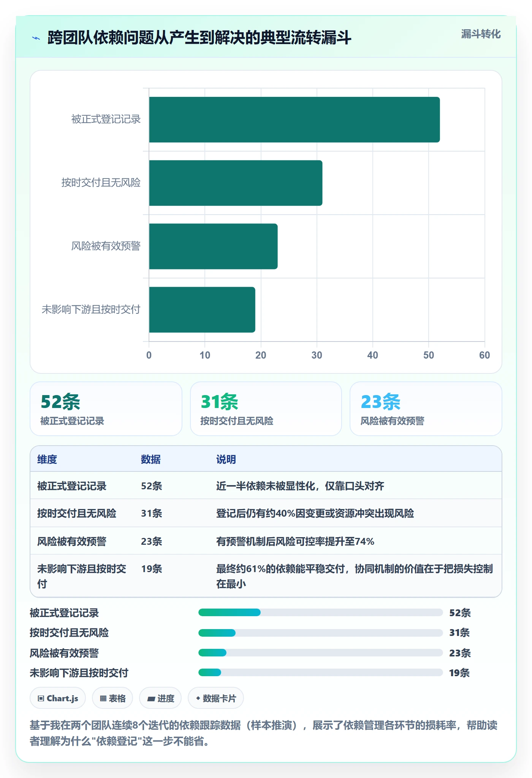Click the 维度 column header
Image resolution: width=532 pixels, height=778 pixels.
[47, 459]
